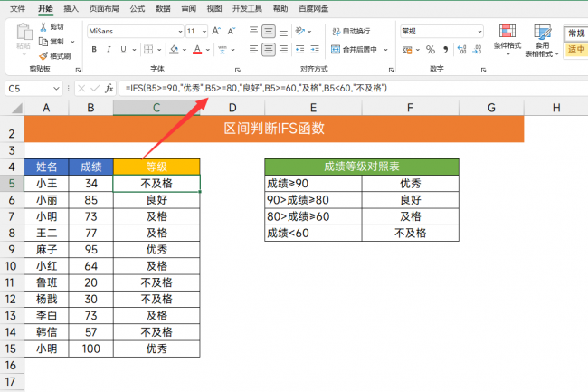Click the 自动换行 wrap text button
The height and width of the screenshot is (392, 588).
click(351, 31)
